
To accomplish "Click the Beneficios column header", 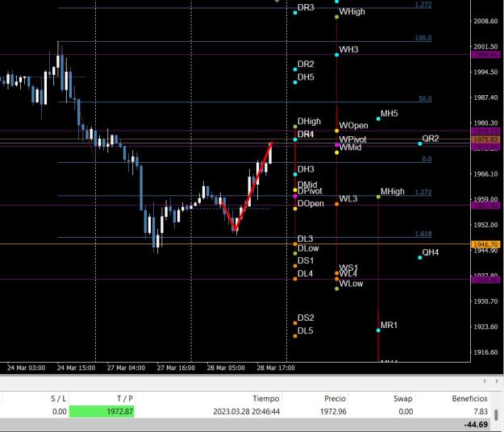I will [x=469, y=399].
